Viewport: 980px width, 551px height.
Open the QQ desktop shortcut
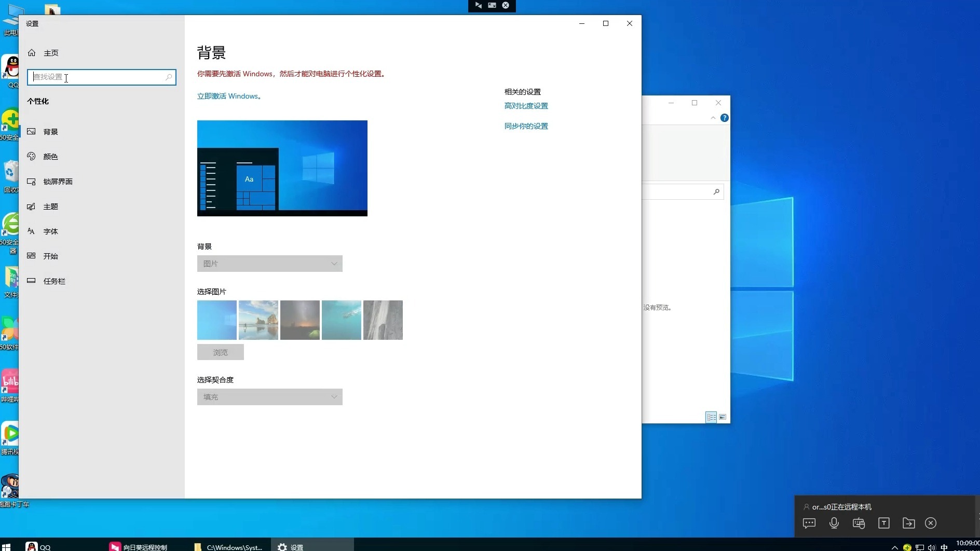point(10,71)
